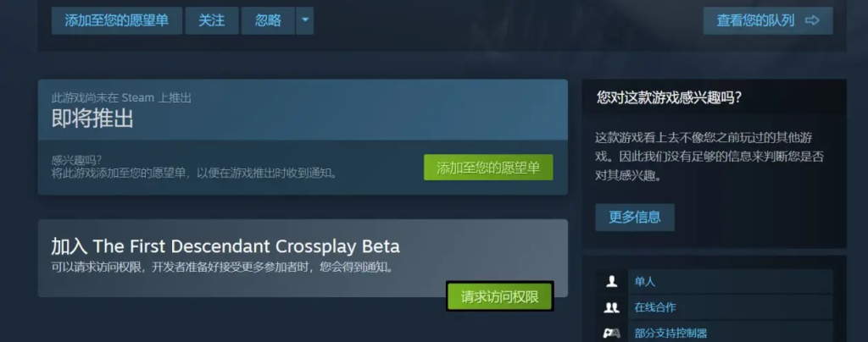
Task: Select the 部分支持控制器 link
Action: pyautogui.click(x=671, y=334)
